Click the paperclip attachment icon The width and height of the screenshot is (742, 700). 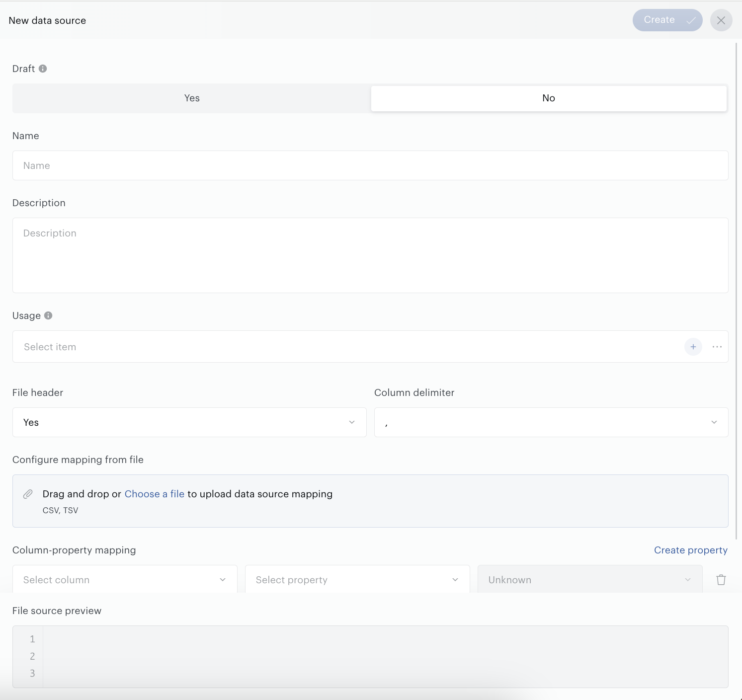28,494
